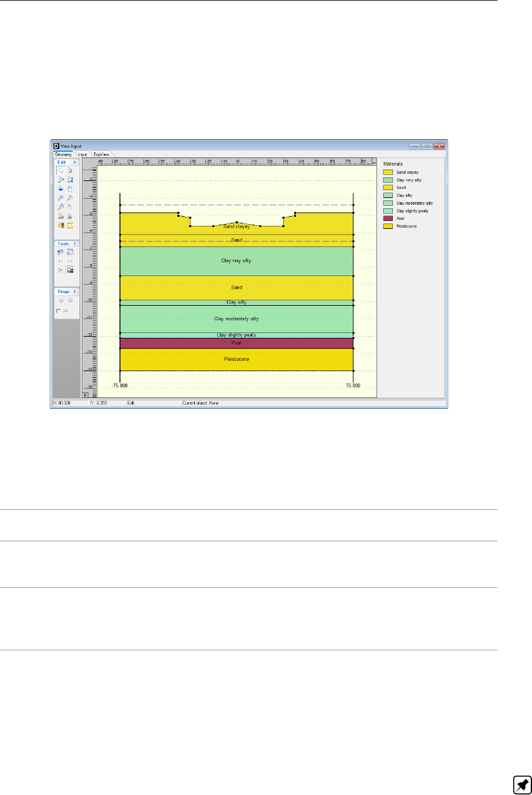Screen dimensions: 532x795
Task: Click the Pleistocene color swatch
Action: [x=387, y=226]
